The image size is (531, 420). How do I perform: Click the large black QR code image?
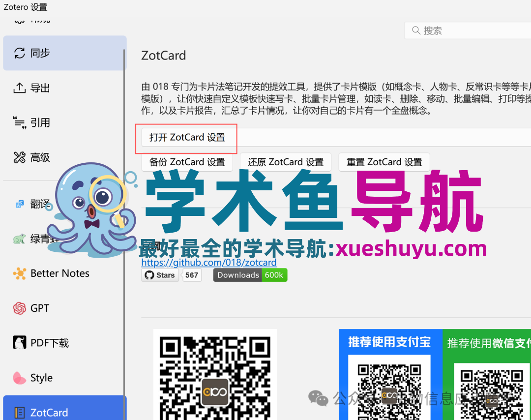coord(215,375)
